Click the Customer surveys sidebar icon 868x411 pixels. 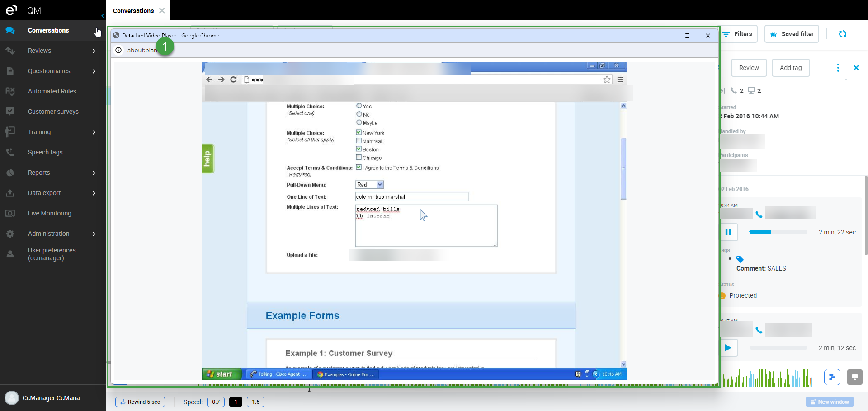10,112
